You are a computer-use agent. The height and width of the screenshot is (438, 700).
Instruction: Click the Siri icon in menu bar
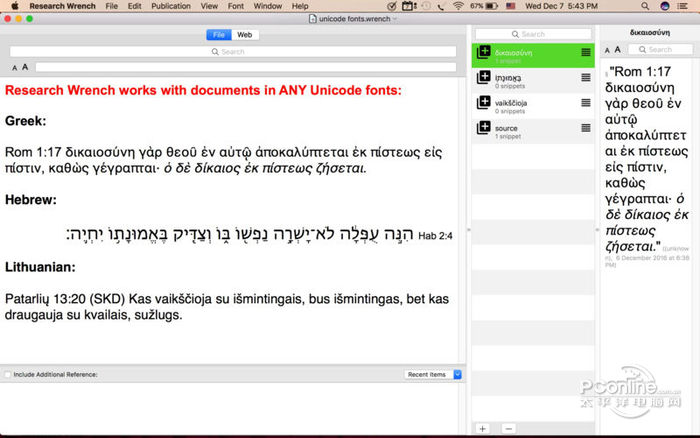coord(665,6)
